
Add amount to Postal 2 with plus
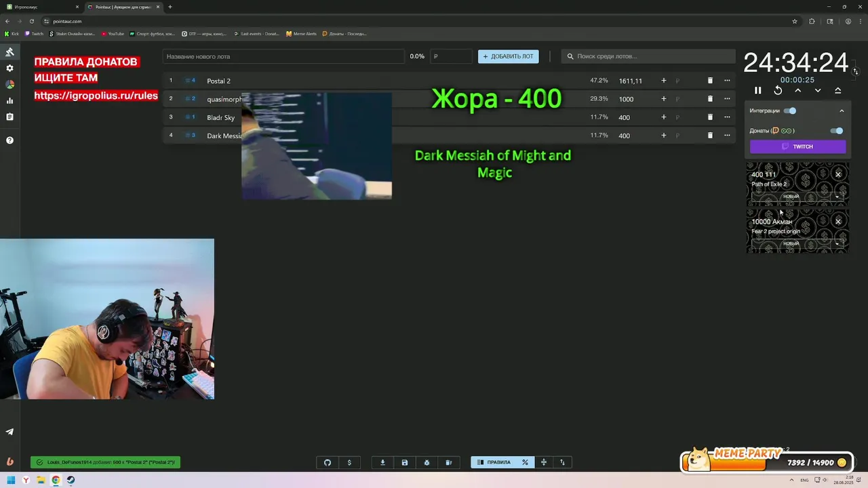pyautogui.click(x=663, y=81)
